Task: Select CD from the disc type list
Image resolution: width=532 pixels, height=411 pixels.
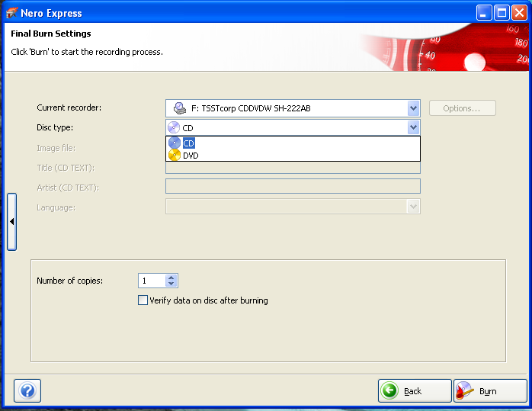Action: 293,143
